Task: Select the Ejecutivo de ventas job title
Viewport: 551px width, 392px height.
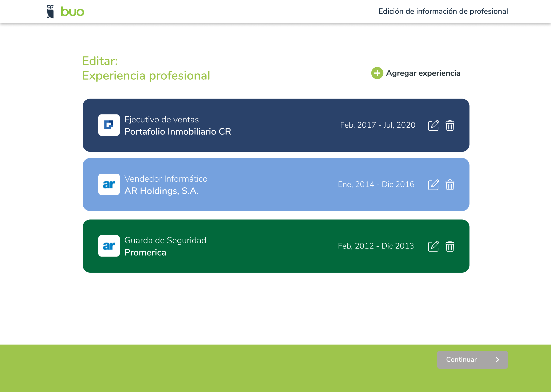Action: tap(161, 119)
